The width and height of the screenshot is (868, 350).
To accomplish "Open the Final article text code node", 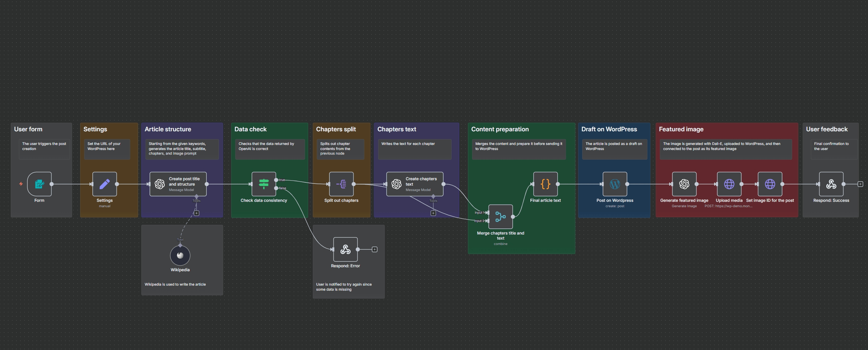I will click(545, 184).
